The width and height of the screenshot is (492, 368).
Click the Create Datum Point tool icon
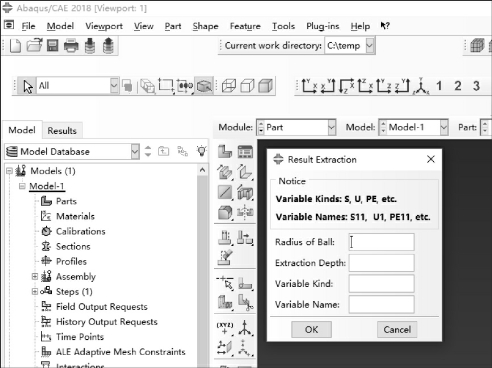[225, 327]
